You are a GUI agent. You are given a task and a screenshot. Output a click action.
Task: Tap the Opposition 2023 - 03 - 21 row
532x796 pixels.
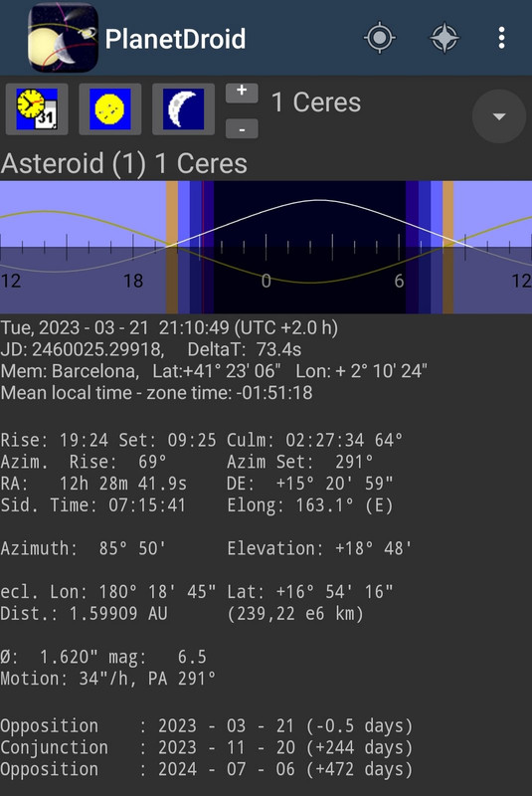point(207,726)
